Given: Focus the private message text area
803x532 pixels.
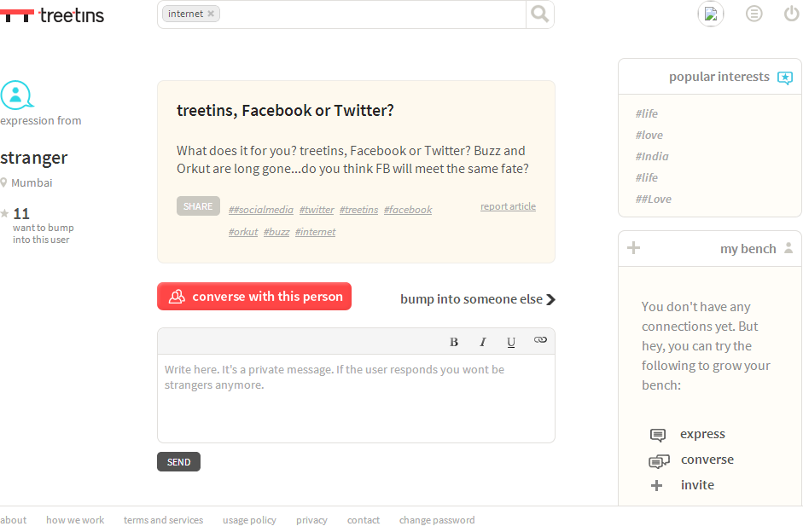Looking at the screenshot, I should [356, 398].
